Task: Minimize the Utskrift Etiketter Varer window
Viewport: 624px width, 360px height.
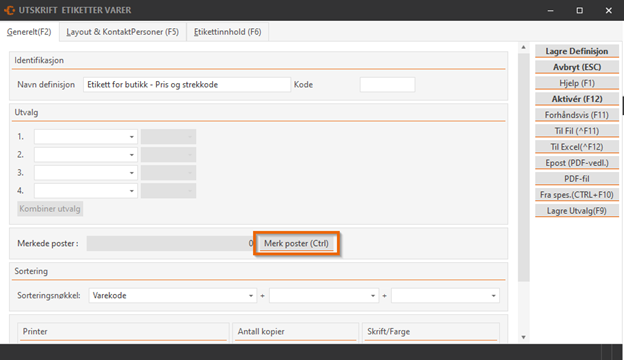Action: (550, 10)
